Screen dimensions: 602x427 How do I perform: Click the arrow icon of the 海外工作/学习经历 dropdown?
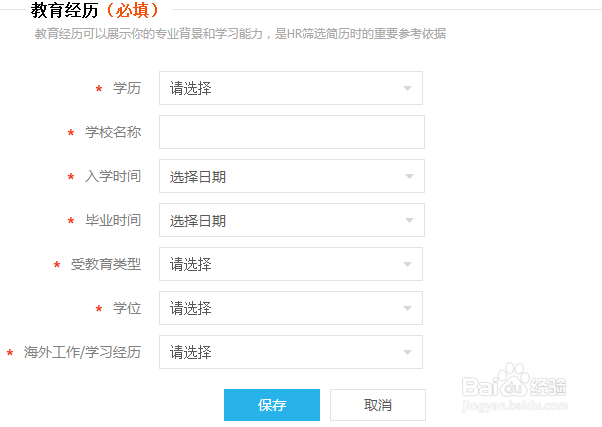(408, 353)
